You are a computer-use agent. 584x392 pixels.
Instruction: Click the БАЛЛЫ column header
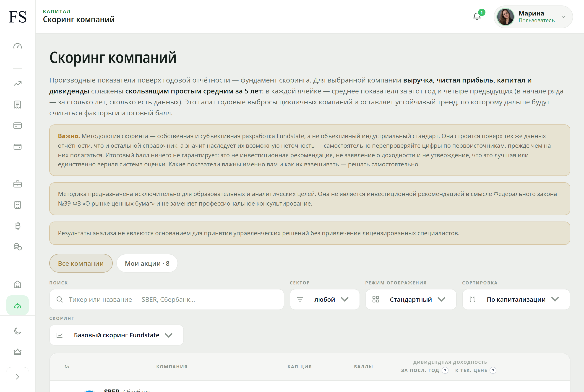tap(363, 366)
